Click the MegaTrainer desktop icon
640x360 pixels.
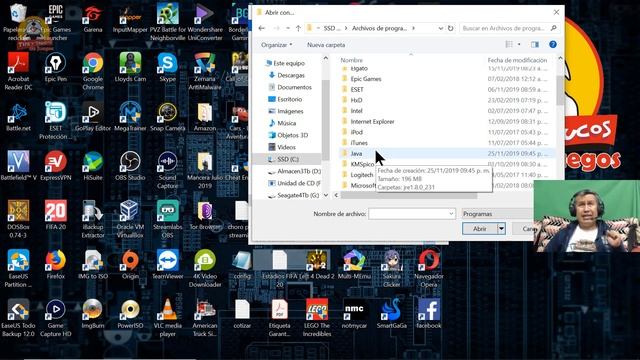pyautogui.click(x=130, y=117)
